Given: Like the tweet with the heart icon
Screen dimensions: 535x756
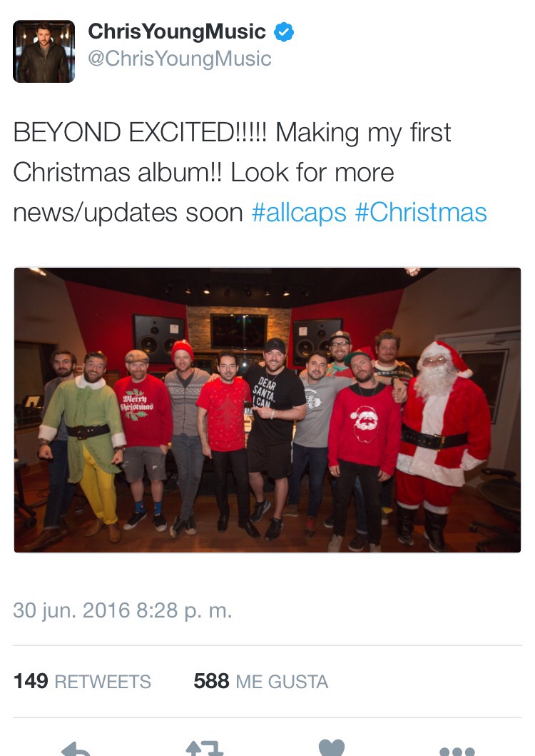Looking at the screenshot, I should (332, 748).
